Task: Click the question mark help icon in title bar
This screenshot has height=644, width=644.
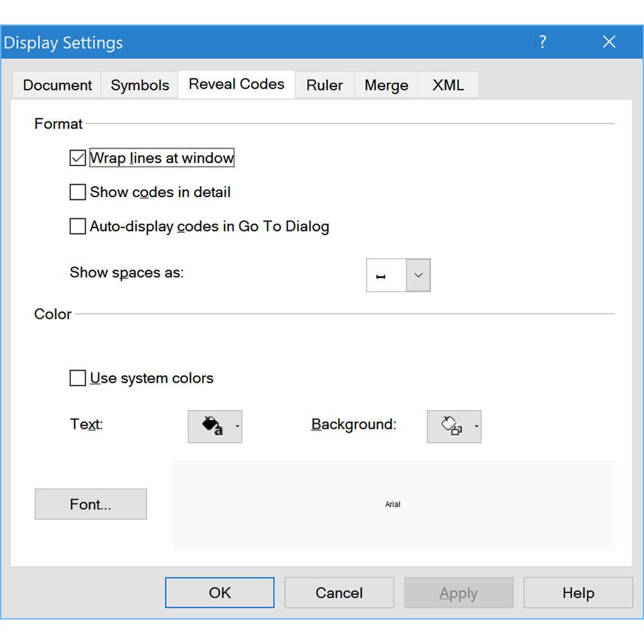Action: 543,43
